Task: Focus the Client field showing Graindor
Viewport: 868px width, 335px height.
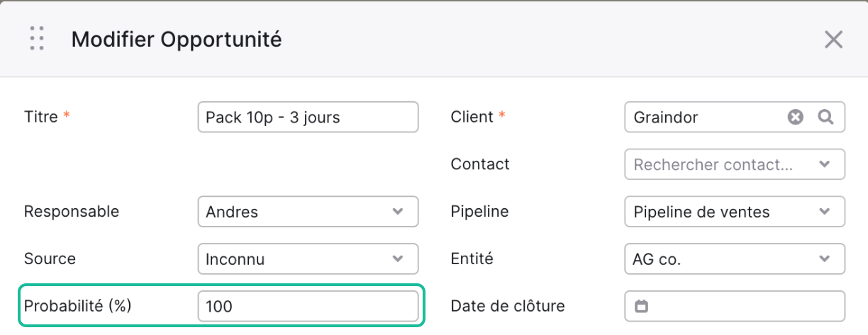Action: pos(735,117)
